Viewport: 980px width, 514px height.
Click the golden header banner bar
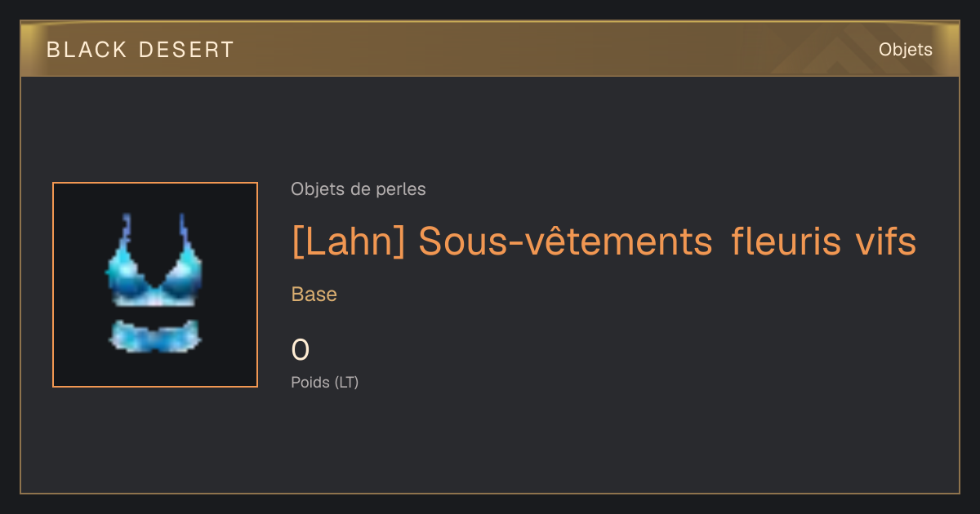[x=490, y=49]
